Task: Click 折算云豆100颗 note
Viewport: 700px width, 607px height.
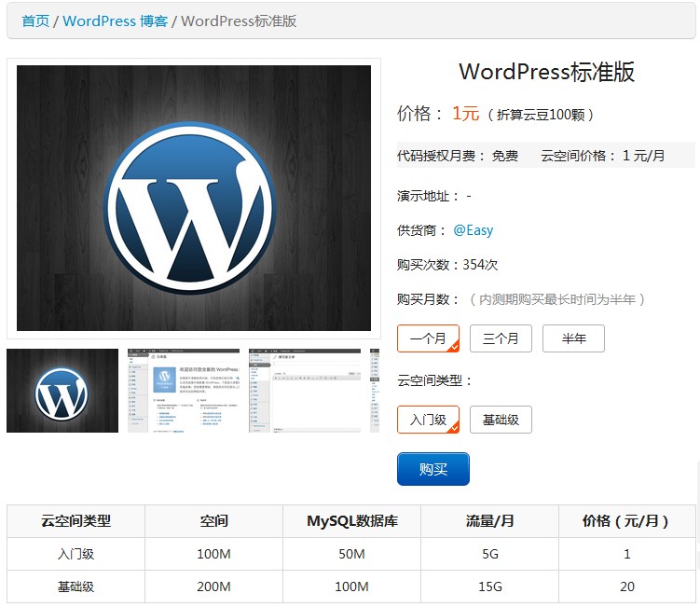Action: pyautogui.click(x=541, y=115)
